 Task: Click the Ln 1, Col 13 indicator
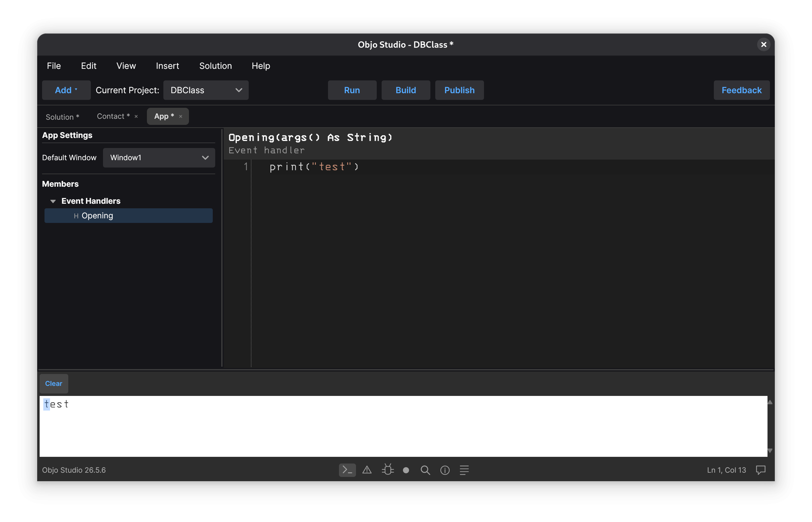point(726,470)
